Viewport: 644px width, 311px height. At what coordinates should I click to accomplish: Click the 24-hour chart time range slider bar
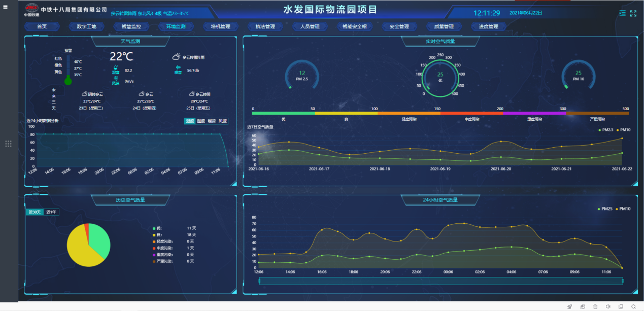pos(440,281)
